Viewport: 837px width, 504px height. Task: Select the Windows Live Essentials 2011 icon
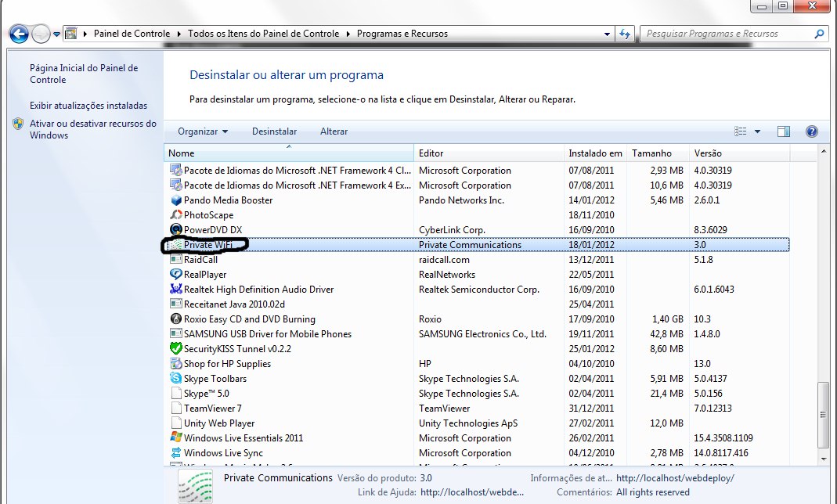[175, 437]
